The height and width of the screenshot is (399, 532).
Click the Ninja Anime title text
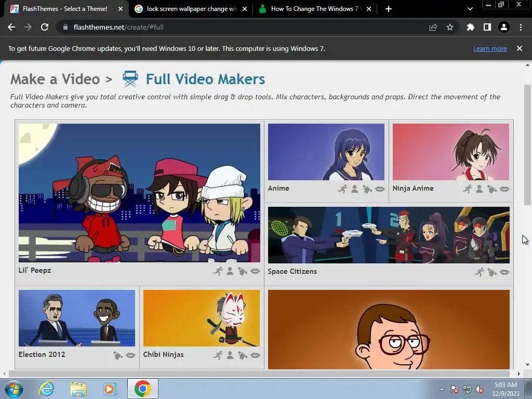tap(413, 188)
